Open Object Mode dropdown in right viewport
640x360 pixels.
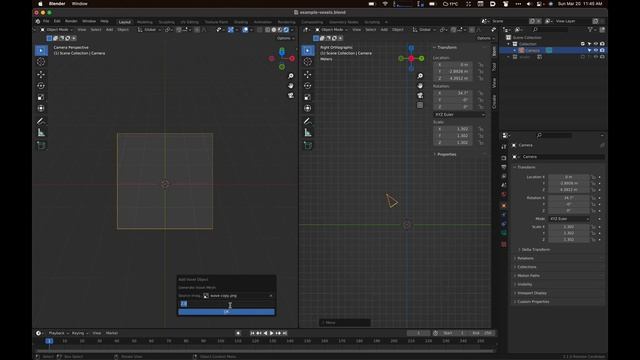pos(331,30)
